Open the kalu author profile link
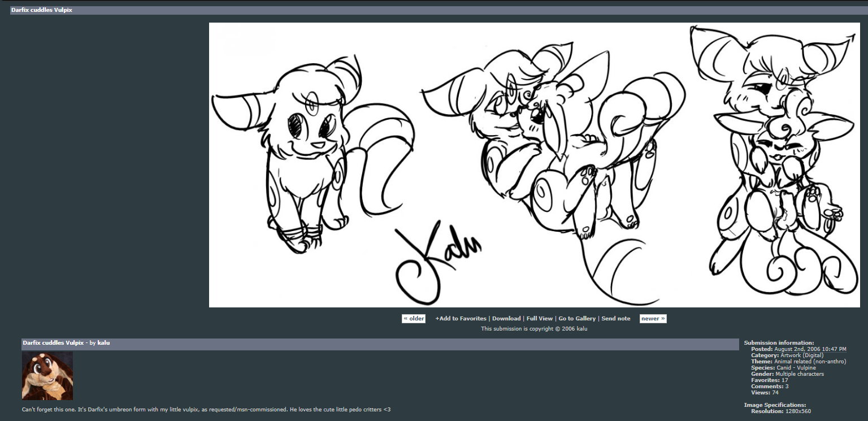Image resolution: width=868 pixels, height=421 pixels. tap(103, 343)
